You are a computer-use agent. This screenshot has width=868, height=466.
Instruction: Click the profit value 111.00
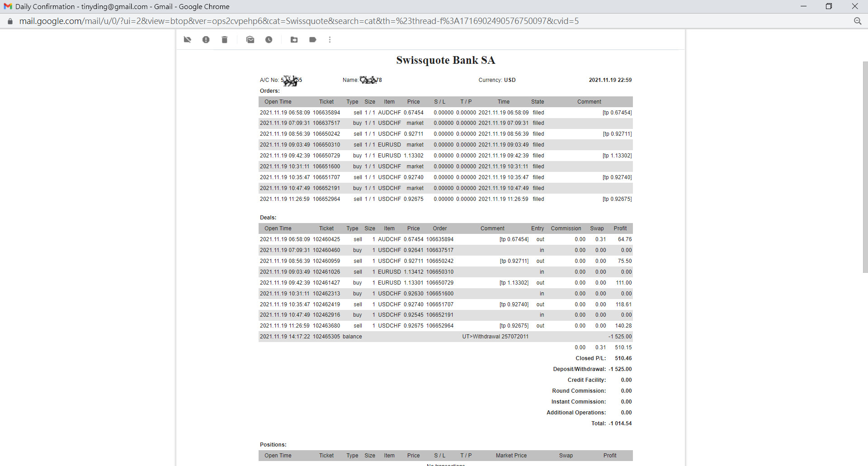coord(624,283)
